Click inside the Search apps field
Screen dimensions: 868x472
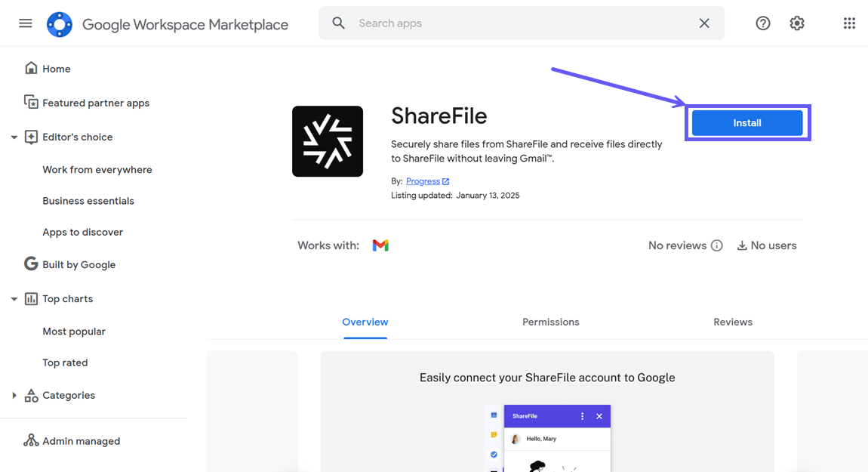coord(522,23)
